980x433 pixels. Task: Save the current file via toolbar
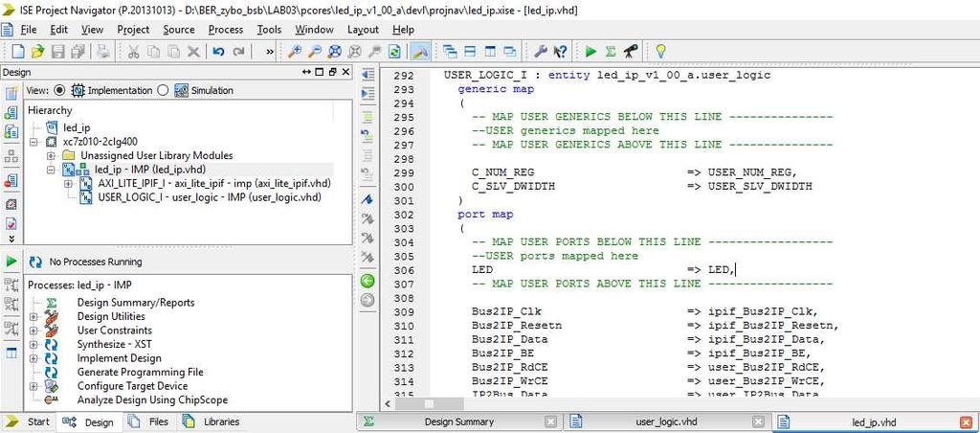pyautogui.click(x=58, y=52)
